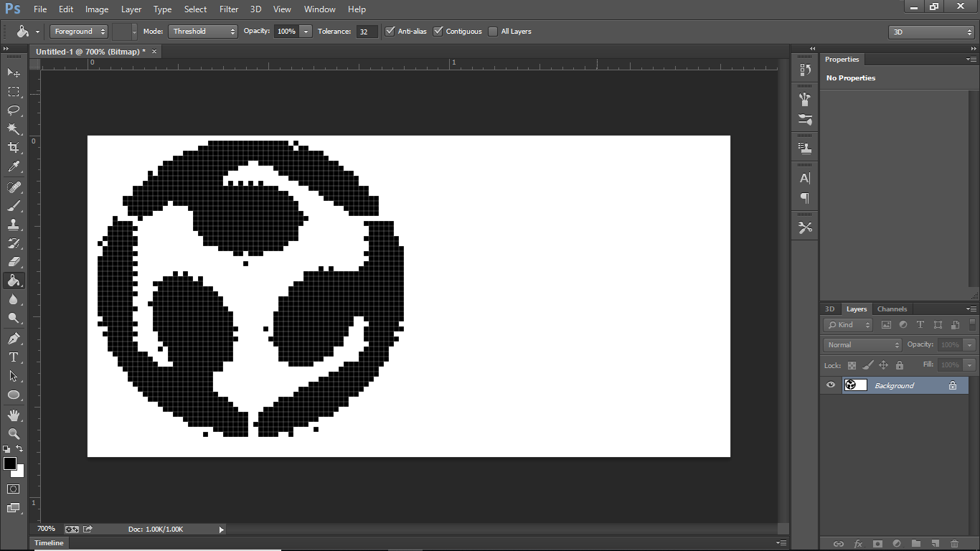
Task: Open the Mode Threshold dropdown
Action: pos(203,32)
